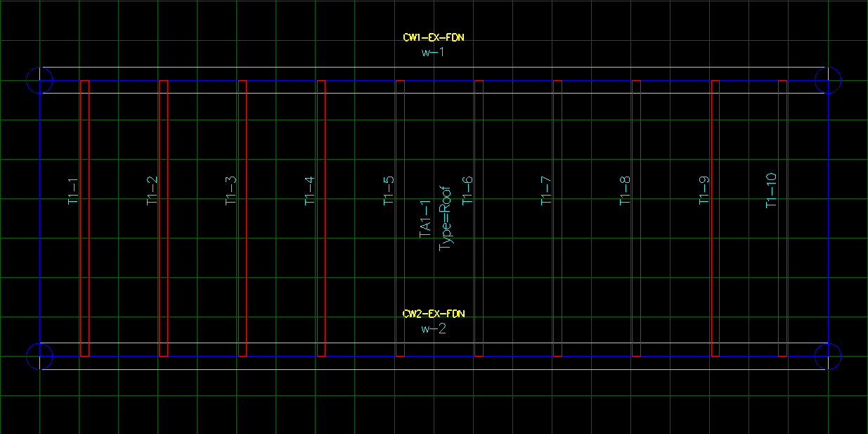Select the T1-9 truss label
This screenshot has height=434, width=868.
[704, 191]
